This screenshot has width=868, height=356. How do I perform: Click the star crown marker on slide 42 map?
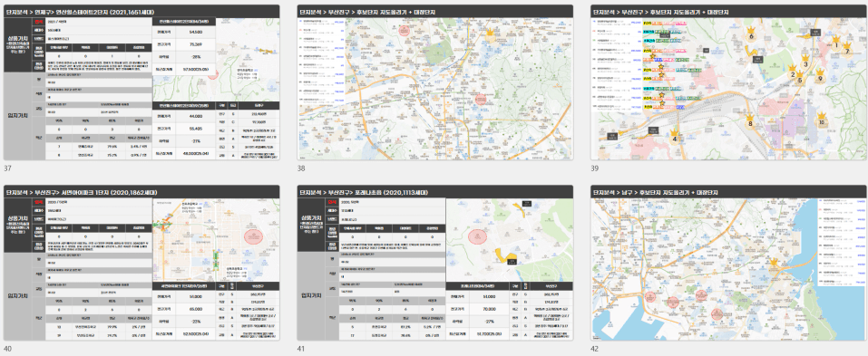774,265
